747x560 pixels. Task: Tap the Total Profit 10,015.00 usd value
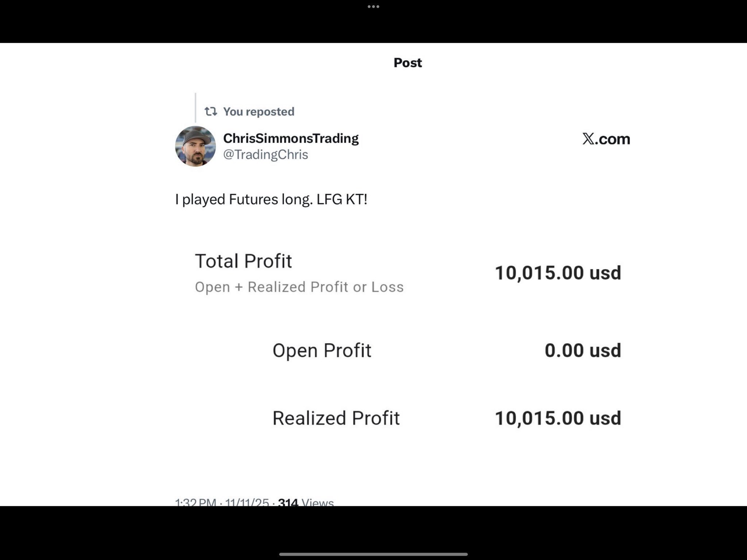pos(558,273)
